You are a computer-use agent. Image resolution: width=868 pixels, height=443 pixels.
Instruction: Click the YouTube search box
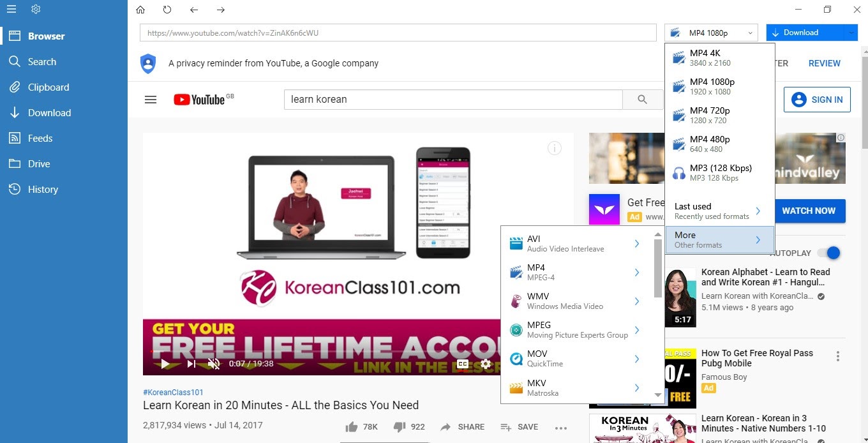[x=453, y=100]
